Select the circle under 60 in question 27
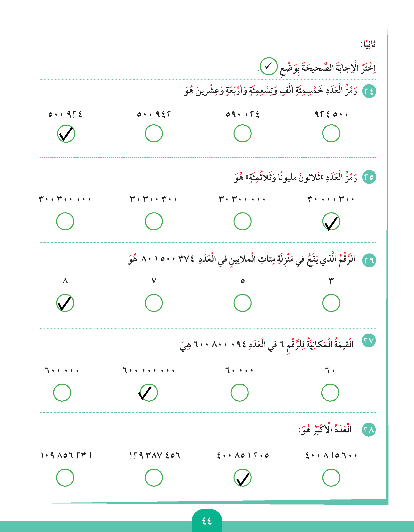Viewport: 414px width, 532px height. pos(330,393)
